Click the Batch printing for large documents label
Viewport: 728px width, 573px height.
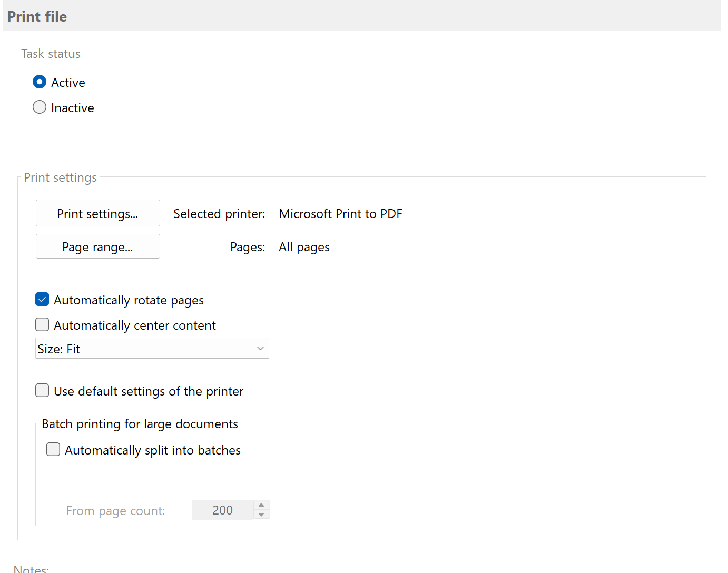pyautogui.click(x=140, y=423)
